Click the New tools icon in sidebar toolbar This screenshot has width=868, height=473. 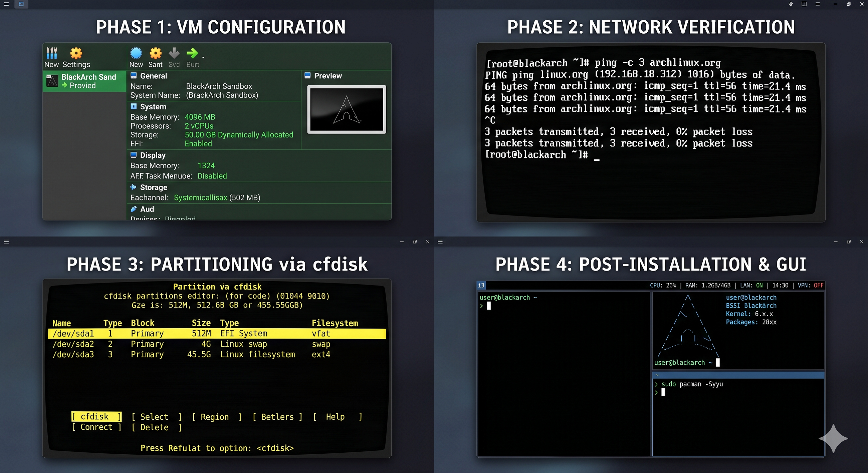pos(51,53)
